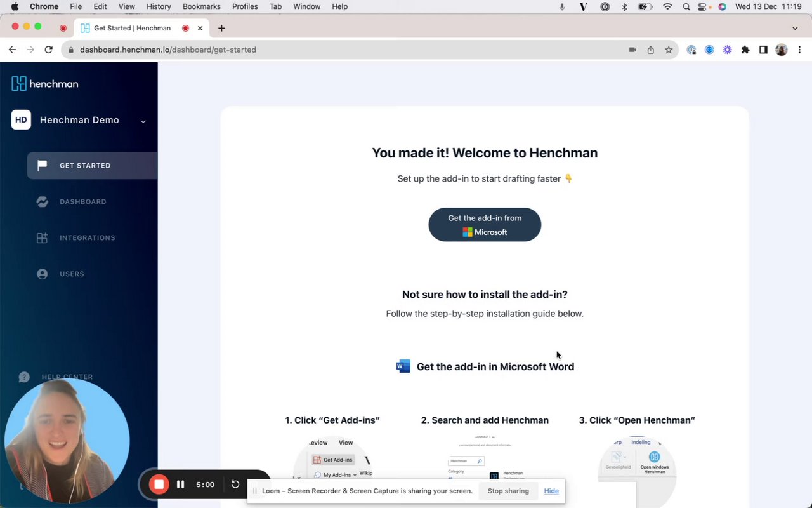Open Spotlight search in menu bar

tap(686, 6)
